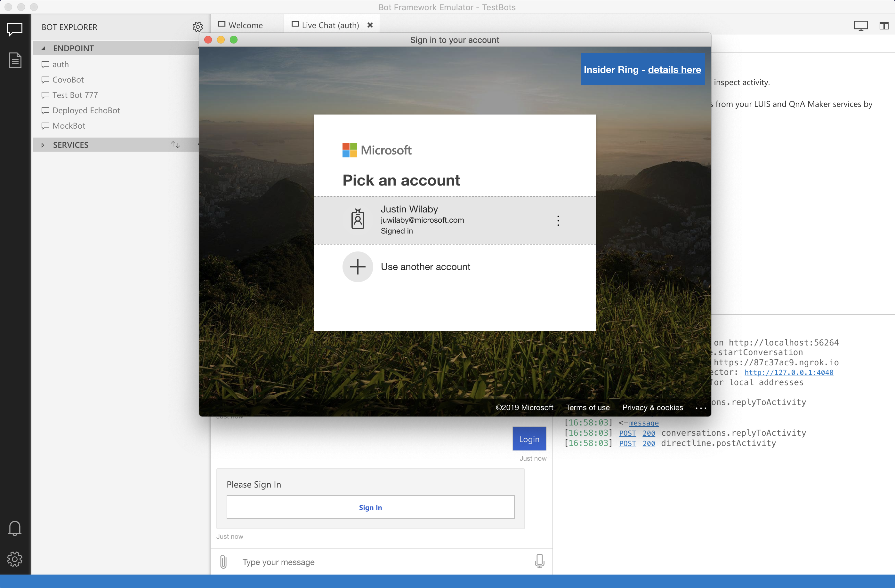Click the BOT EXPLORER panel title
The width and height of the screenshot is (895, 588).
[69, 27]
